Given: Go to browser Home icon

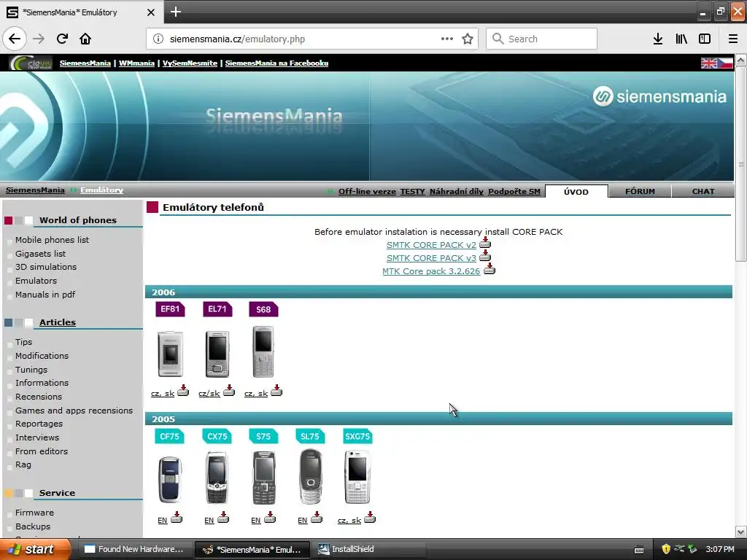Looking at the screenshot, I should (x=85, y=39).
